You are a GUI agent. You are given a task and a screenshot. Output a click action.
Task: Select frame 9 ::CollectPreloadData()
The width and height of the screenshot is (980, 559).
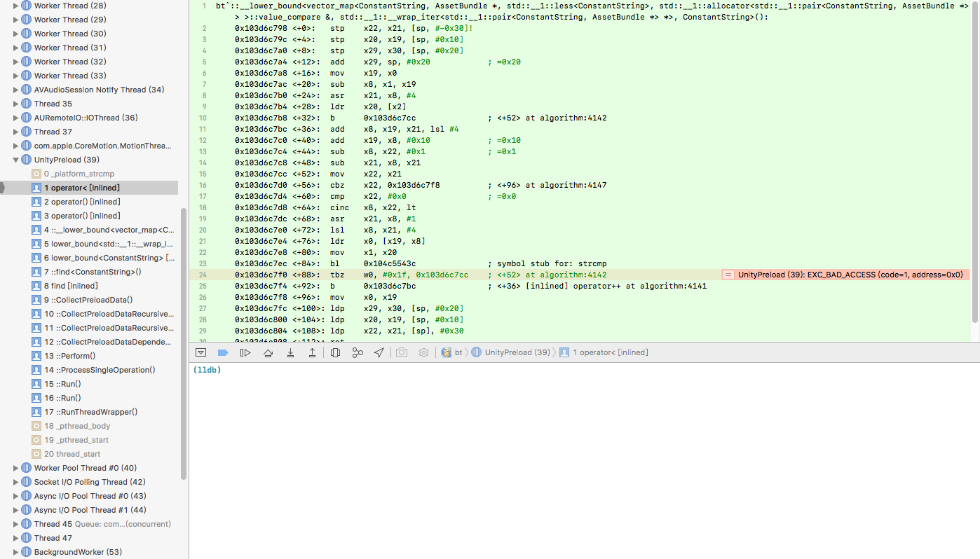89,300
